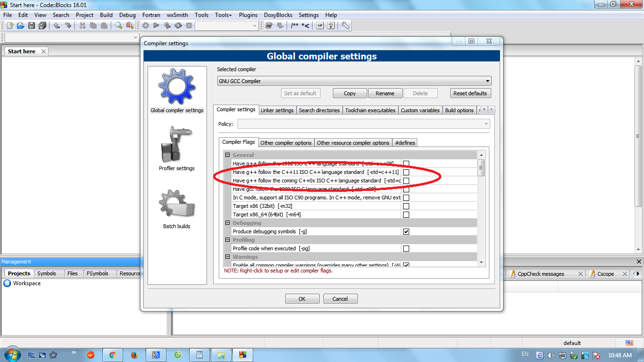644x362 pixels.
Task: Open the #defines tab
Action: coord(405,143)
